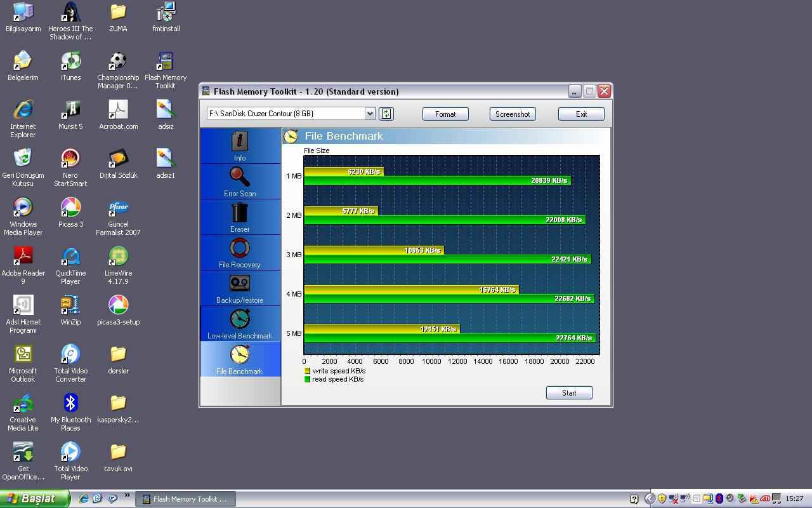The width and height of the screenshot is (812, 508).
Task: Open the drive selection dropdown
Action: pyautogui.click(x=370, y=114)
